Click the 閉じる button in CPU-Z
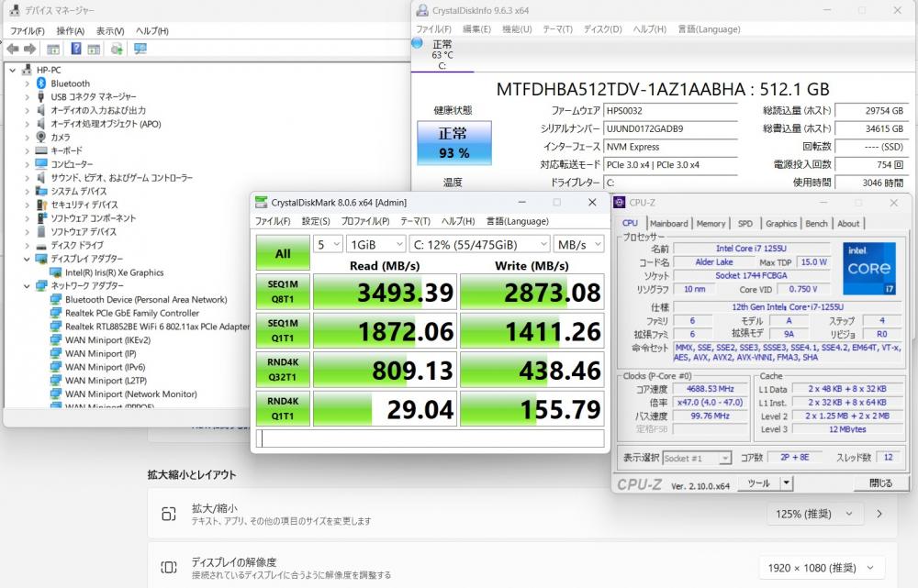Image resolution: width=918 pixels, height=588 pixels. click(880, 483)
